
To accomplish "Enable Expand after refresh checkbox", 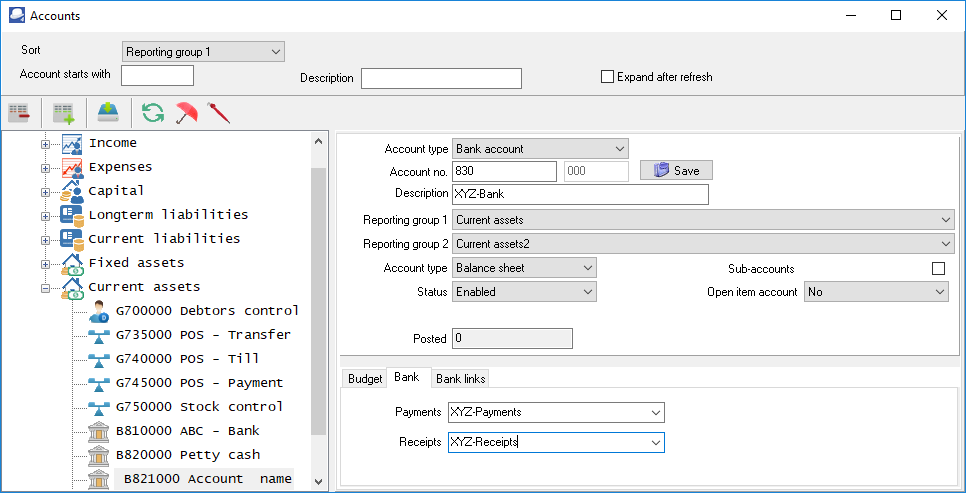I will (x=607, y=77).
